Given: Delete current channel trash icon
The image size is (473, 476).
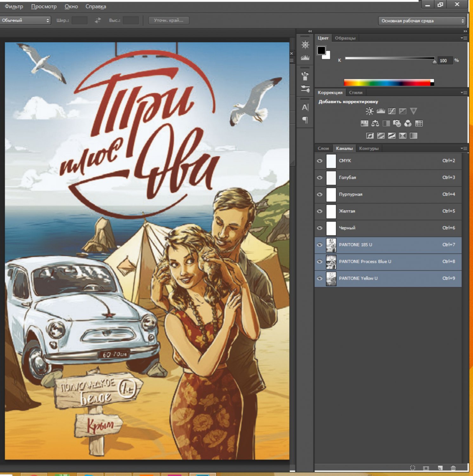Looking at the screenshot, I should click(x=453, y=468).
